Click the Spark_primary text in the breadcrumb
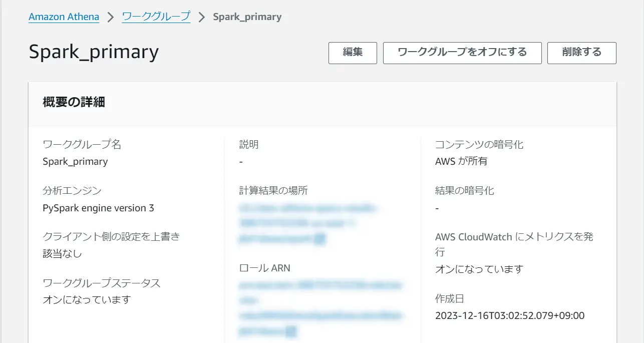The width and height of the screenshot is (644, 343). (247, 17)
